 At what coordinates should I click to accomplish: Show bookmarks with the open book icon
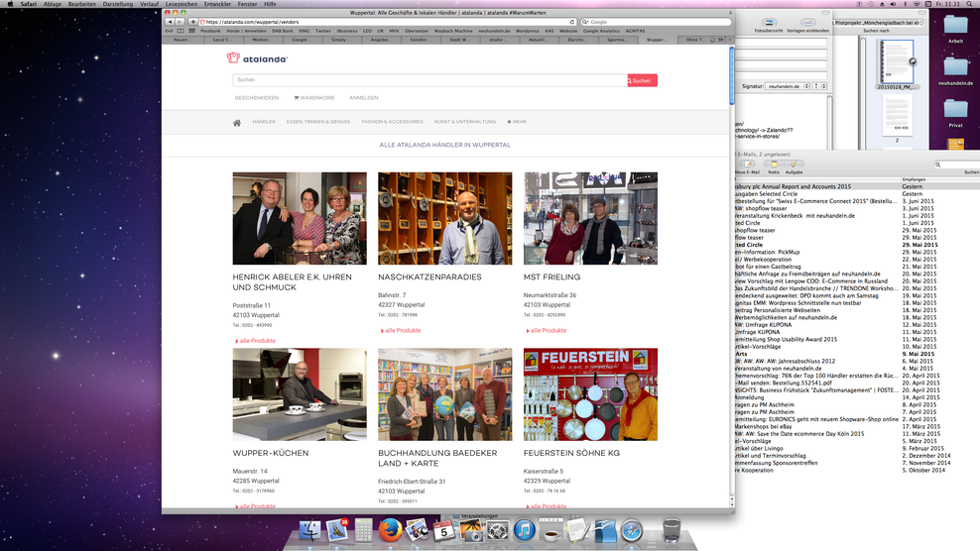coord(180,31)
